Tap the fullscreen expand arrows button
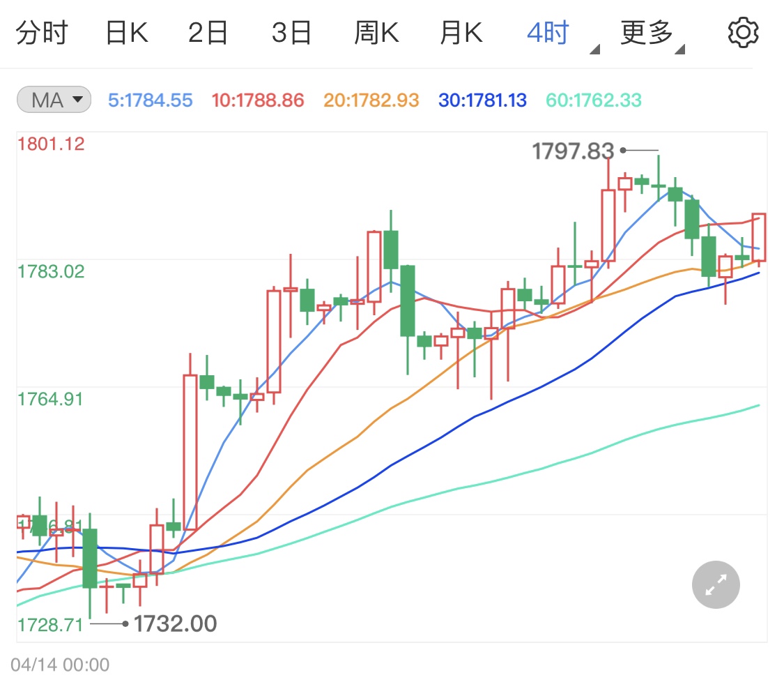This screenshot has width=784, height=689. pyautogui.click(x=716, y=584)
